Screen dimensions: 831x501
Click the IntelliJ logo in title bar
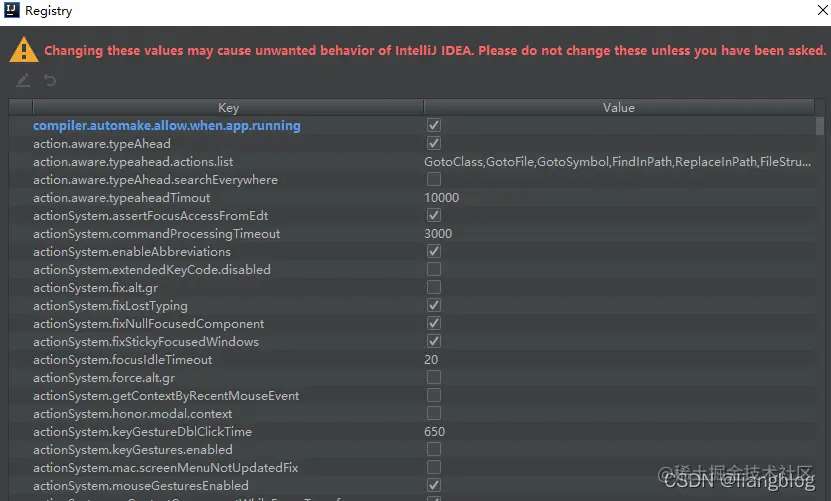(12, 10)
